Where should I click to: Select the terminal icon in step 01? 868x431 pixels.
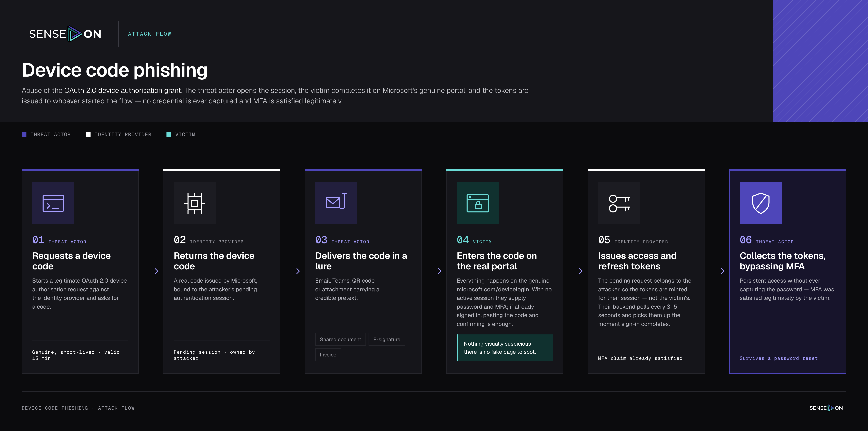53,203
